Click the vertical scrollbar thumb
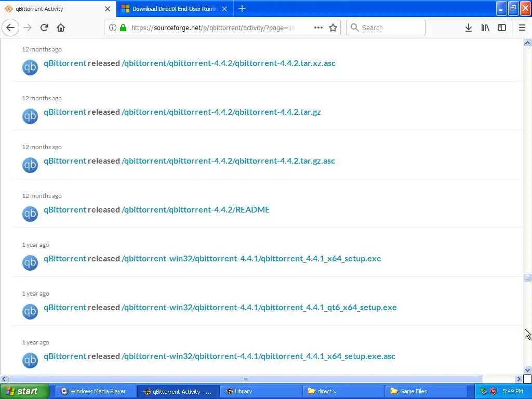The width and height of the screenshot is (532, 399). click(527, 278)
